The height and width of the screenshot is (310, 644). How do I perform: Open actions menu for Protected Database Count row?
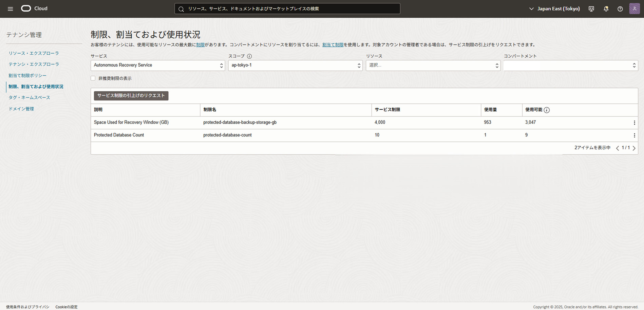[634, 135]
